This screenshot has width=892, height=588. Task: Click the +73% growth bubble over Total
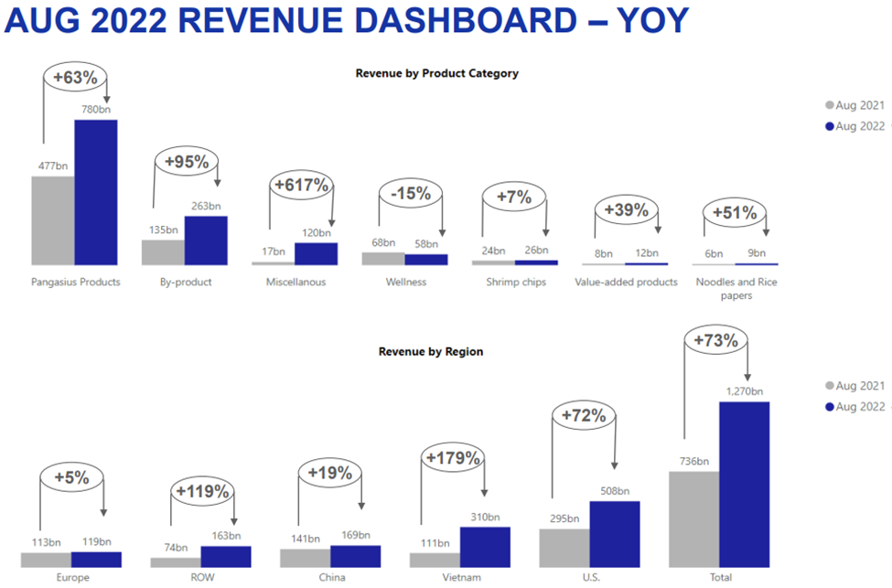(x=716, y=341)
